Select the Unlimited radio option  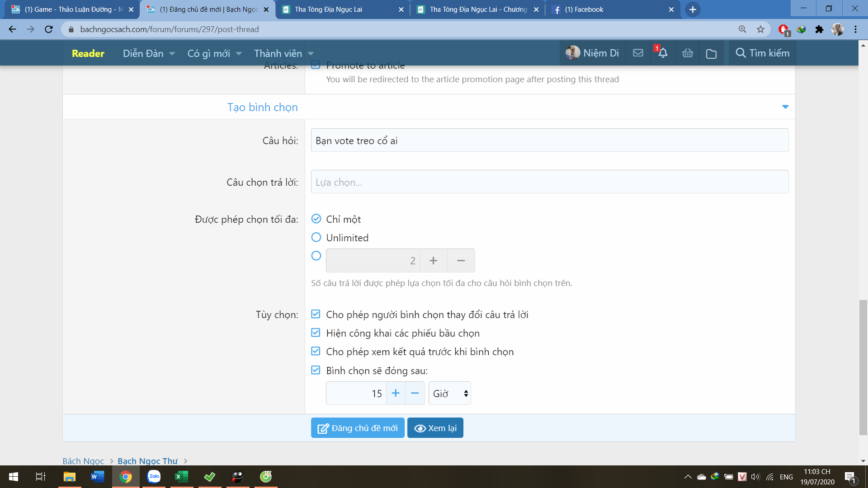click(316, 237)
